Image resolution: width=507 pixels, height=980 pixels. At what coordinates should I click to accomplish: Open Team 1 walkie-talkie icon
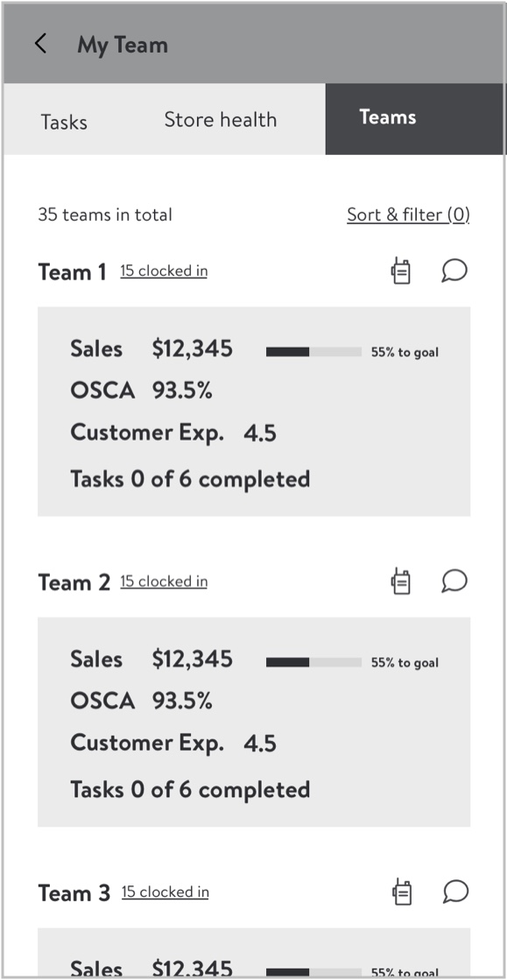click(x=401, y=271)
